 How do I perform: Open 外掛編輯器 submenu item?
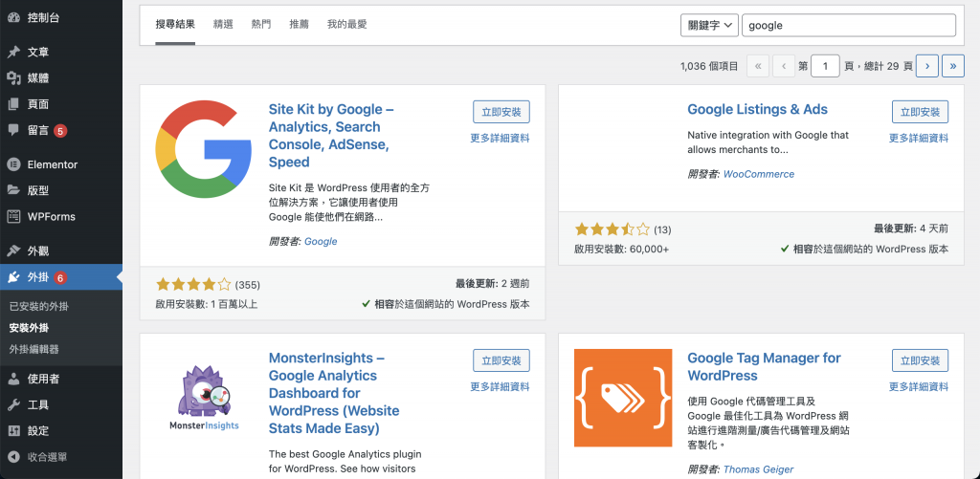point(33,349)
